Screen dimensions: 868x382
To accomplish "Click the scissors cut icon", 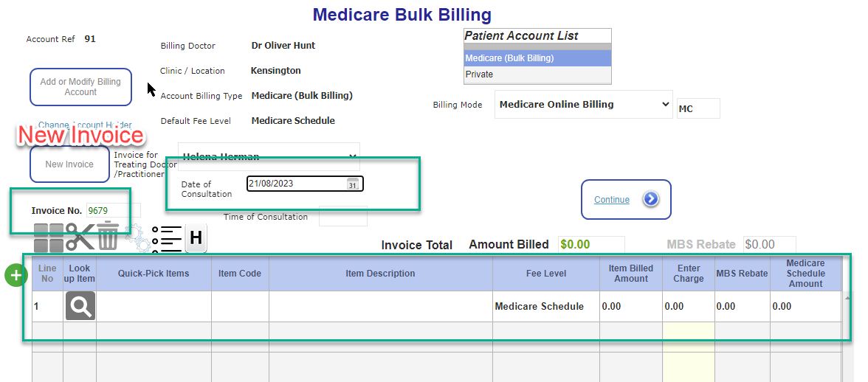I will pyautogui.click(x=80, y=237).
